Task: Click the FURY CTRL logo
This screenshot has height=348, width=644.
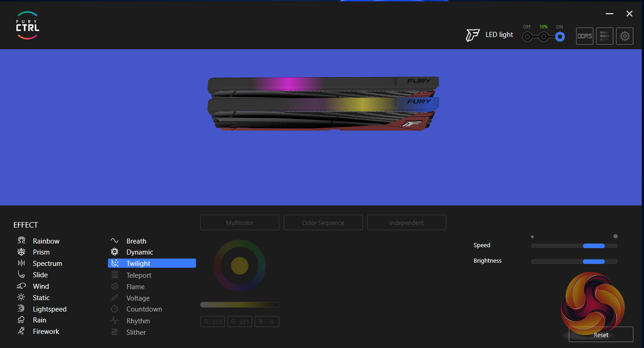Action: point(27,26)
